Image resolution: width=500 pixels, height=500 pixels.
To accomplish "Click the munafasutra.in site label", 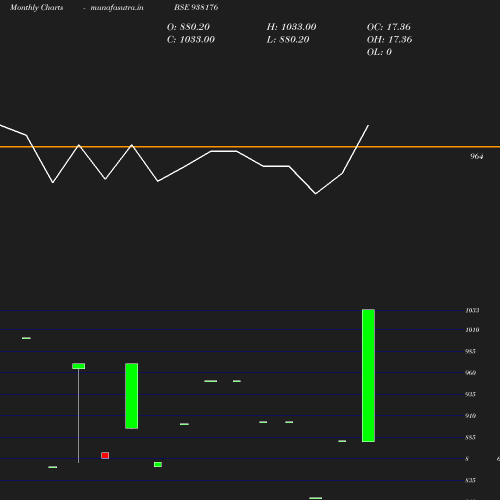I will (x=117, y=8).
